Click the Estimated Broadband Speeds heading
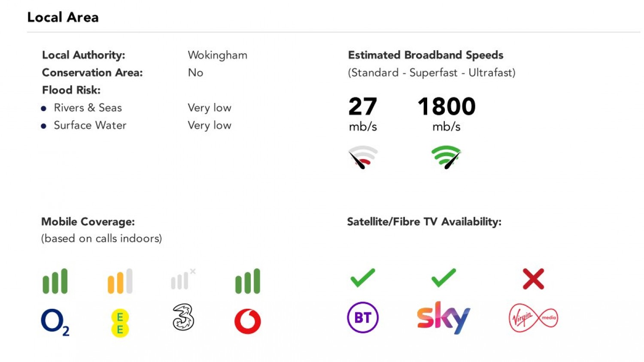This screenshot has width=644, height=362. (425, 55)
